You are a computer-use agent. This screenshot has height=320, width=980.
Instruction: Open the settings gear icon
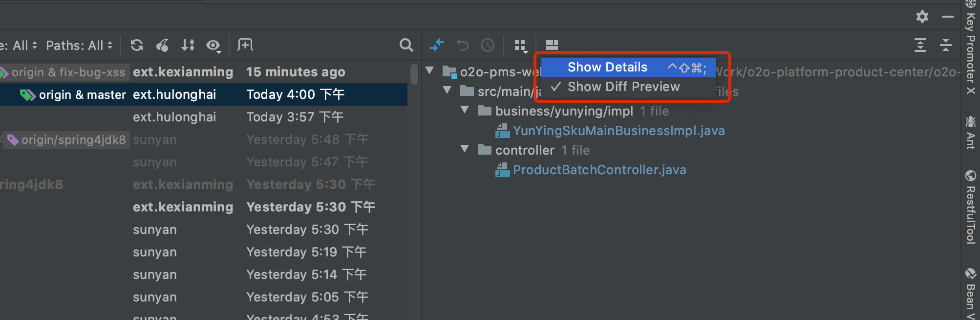click(x=922, y=17)
